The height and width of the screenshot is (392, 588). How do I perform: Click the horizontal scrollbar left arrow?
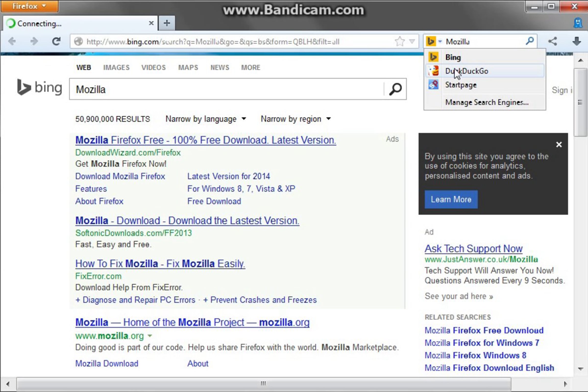coord(8,384)
